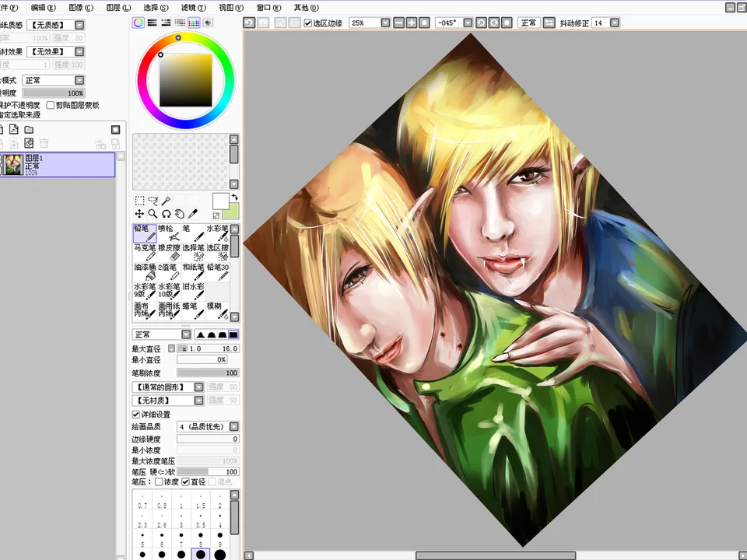The image size is (747, 560).
Task: Uncheck the 详细设置 checkbox
Action: [x=136, y=415]
